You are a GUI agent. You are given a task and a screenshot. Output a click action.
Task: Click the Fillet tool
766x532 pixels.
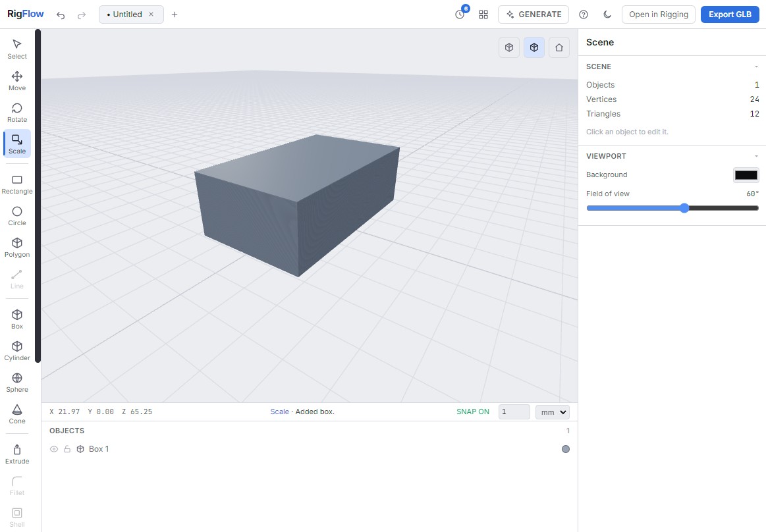[x=17, y=486]
